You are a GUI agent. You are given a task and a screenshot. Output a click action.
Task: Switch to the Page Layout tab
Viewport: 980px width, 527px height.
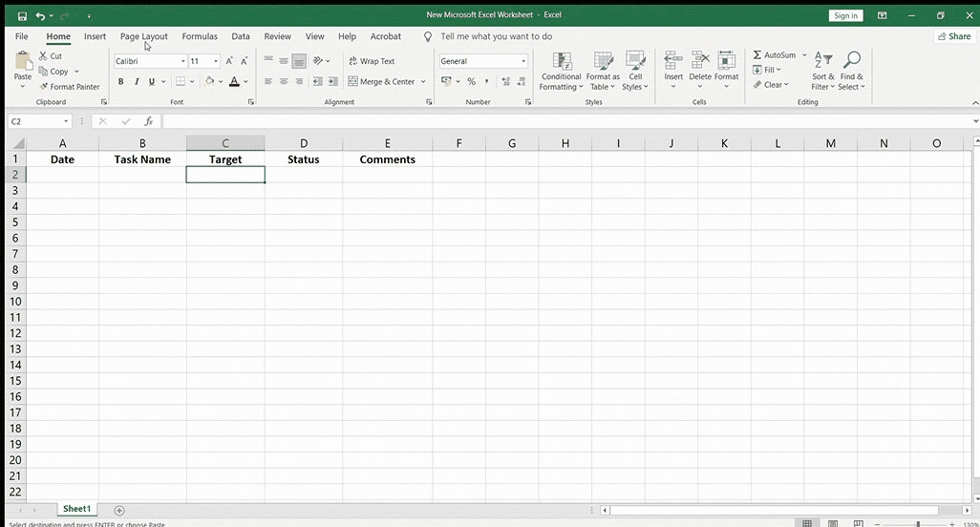click(143, 36)
